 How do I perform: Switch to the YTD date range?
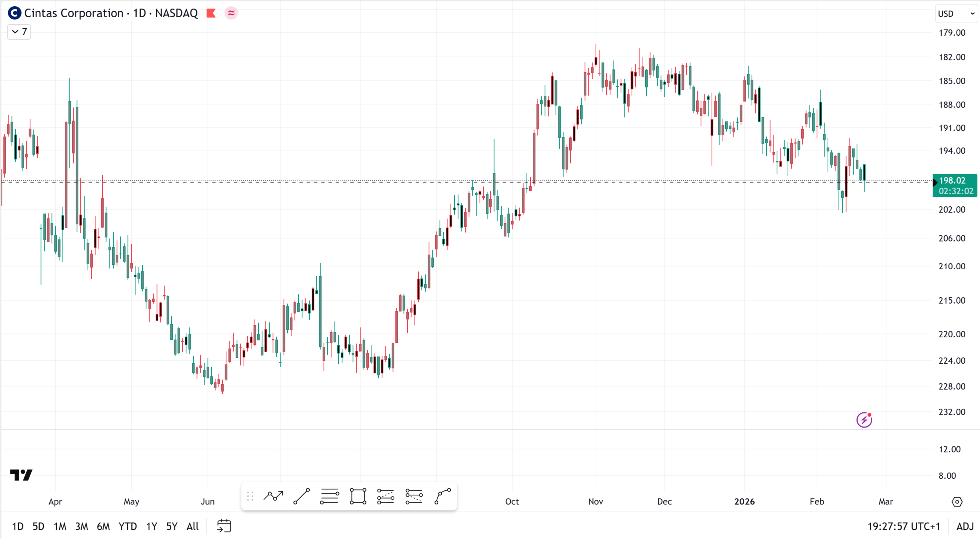click(x=127, y=526)
